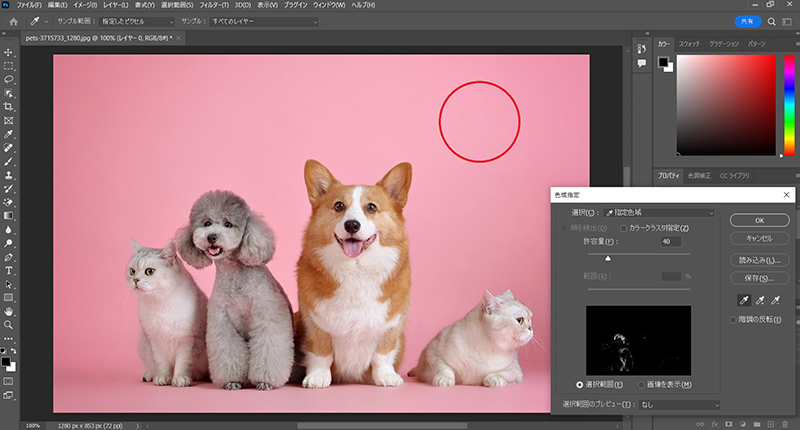Select the Lasso tool
Viewport: 800px width, 430px height.
(x=9, y=80)
